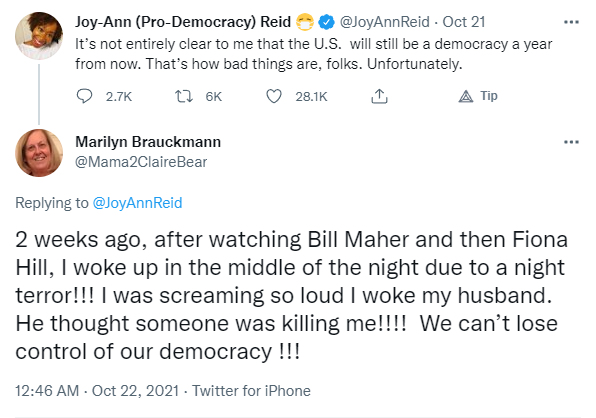Screen dimensions: 596x418
Task: Open the share upload icon
Action: [x=379, y=96]
